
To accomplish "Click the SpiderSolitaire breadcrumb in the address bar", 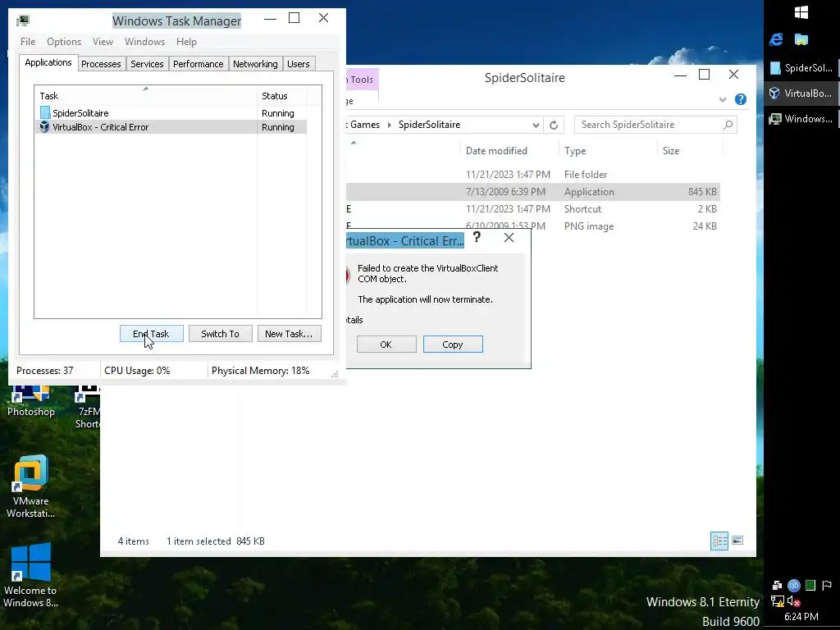I will [x=429, y=125].
